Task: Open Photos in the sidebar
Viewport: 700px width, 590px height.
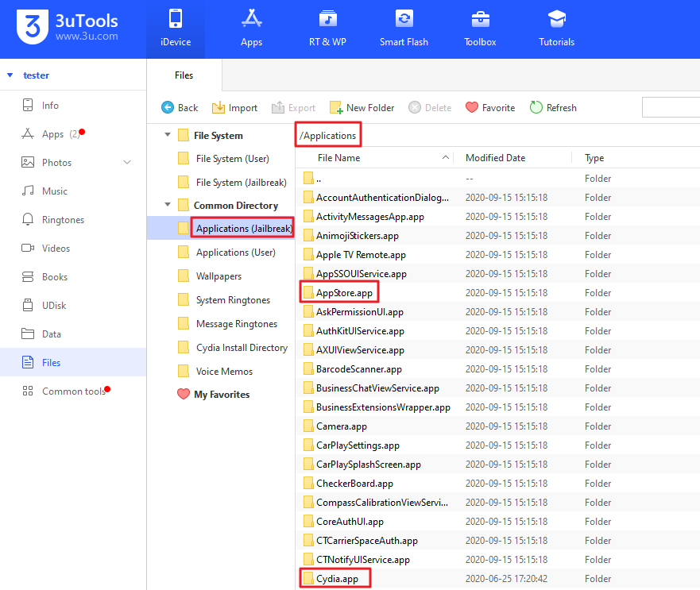Action: tap(73, 163)
